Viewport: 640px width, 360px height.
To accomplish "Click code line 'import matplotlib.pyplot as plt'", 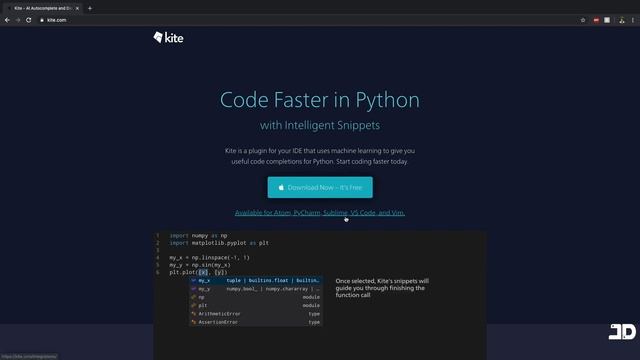I will [219, 243].
